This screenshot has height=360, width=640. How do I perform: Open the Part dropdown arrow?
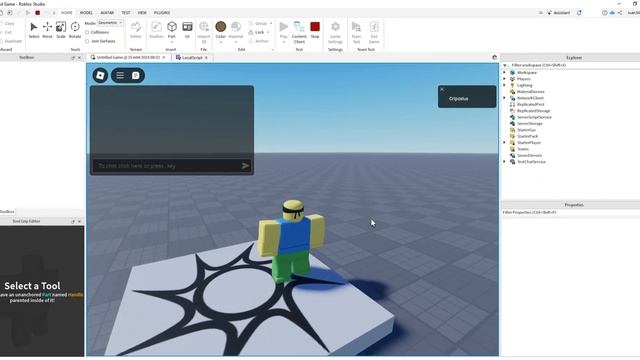pyautogui.click(x=172, y=42)
